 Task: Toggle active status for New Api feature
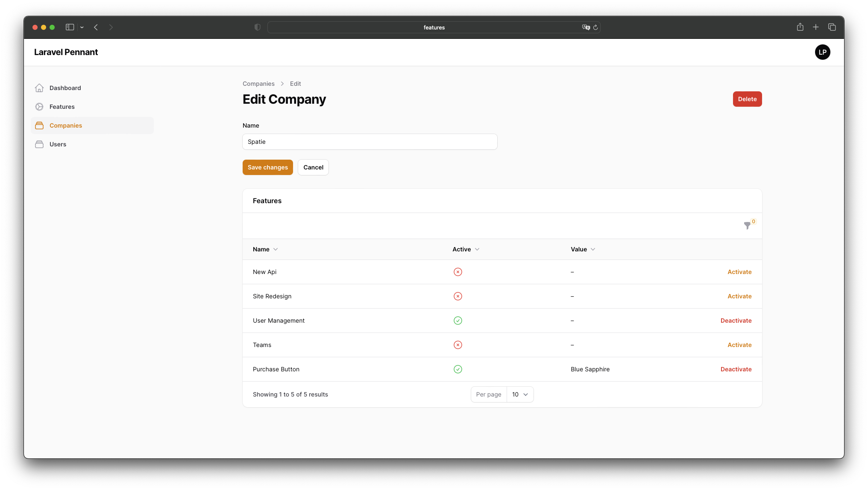click(739, 271)
